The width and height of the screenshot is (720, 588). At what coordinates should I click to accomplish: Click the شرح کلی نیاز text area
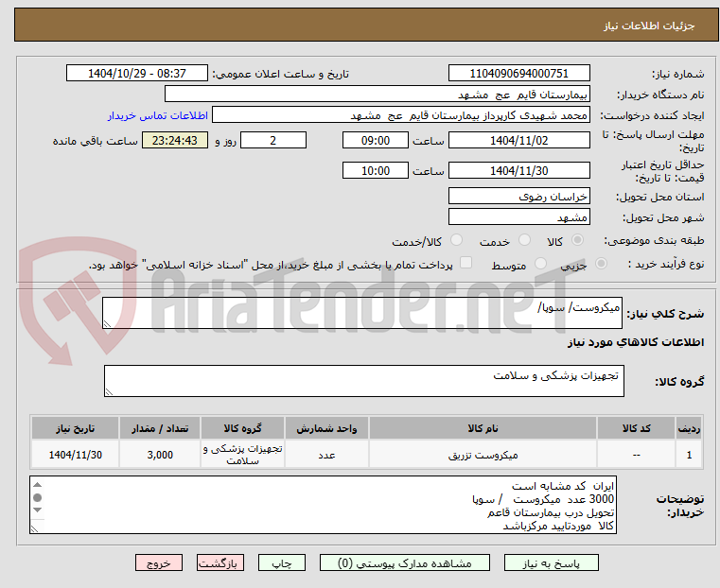pos(362,313)
